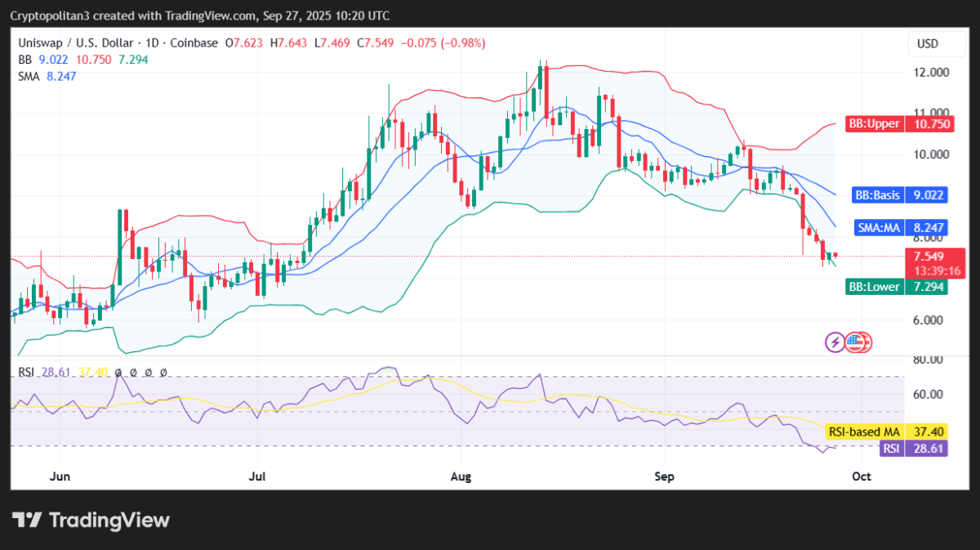Click the Sep label on time axis

pyautogui.click(x=664, y=476)
